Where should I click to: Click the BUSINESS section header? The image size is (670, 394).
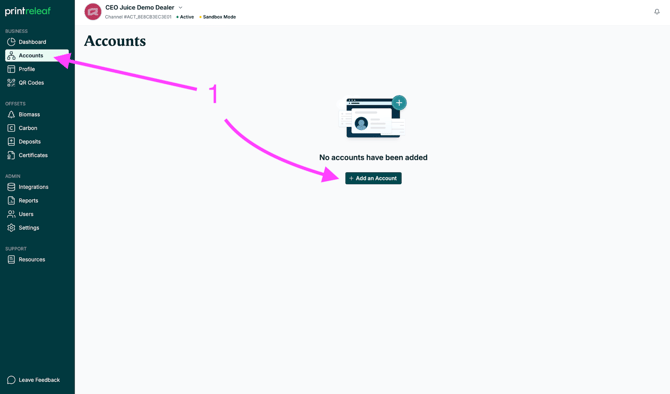(x=16, y=31)
